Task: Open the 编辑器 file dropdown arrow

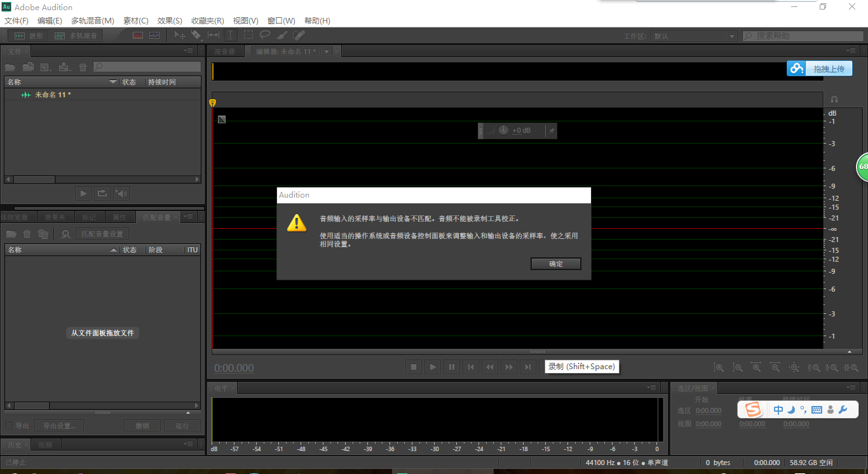Action: (x=327, y=51)
